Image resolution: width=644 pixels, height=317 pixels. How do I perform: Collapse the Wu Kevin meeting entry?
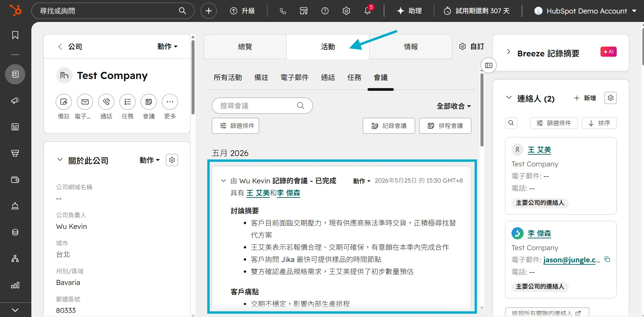pyautogui.click(x=223, y=181)
